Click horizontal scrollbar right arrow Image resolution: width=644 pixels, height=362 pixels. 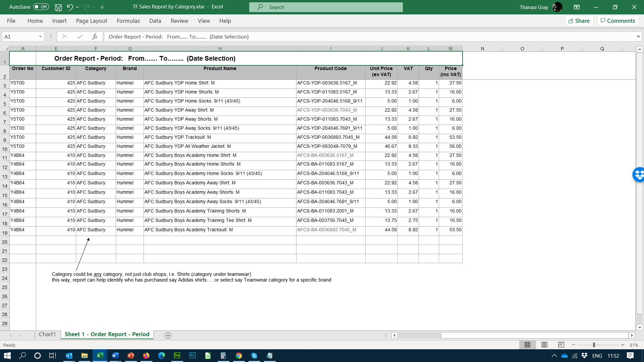pyautogui.click(x=632, y=335)
